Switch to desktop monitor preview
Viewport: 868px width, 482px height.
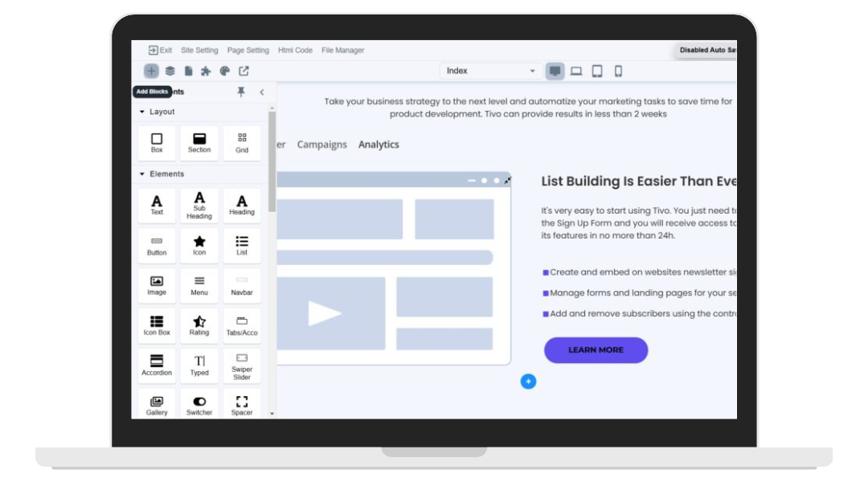pos(555,71)
